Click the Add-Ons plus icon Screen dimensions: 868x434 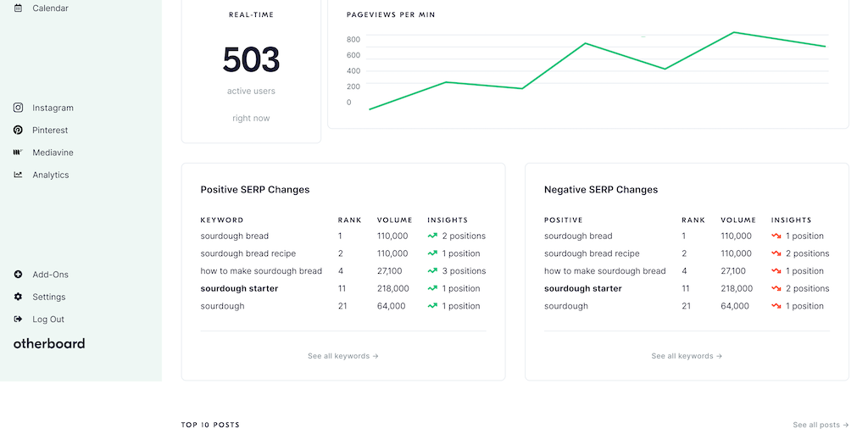pos(18,275)
